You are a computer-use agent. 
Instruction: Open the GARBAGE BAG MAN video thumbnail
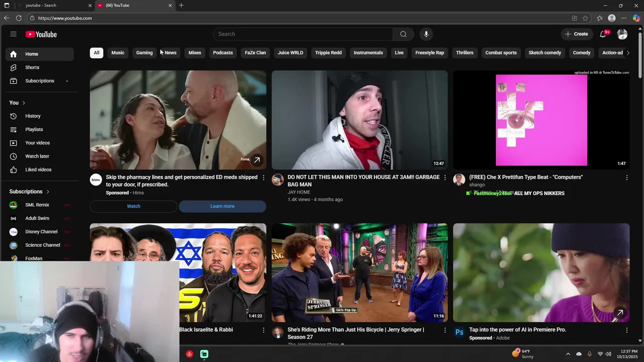click(360, 120)
